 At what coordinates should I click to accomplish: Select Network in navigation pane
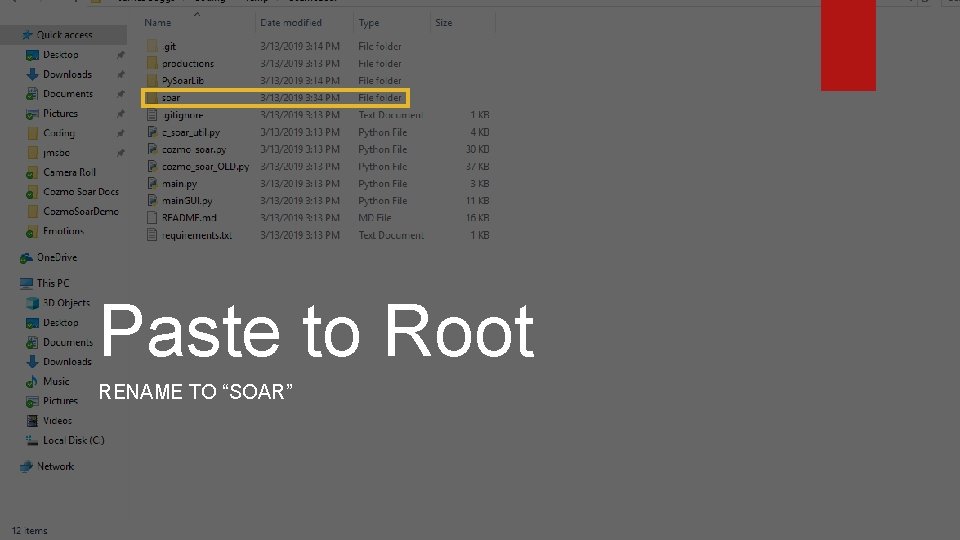(x=55, y=467)
